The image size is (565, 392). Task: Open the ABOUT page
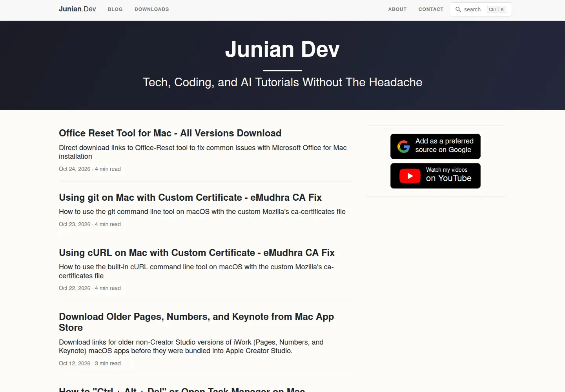(397, 9)
